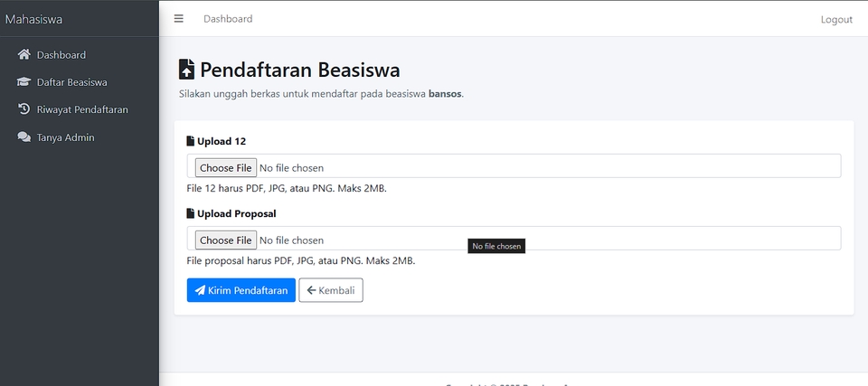Viewport: 868px width, 386px height.
Task: Click the history icon for Riwayat Pendaftaran
Action: tap(24, 109)
